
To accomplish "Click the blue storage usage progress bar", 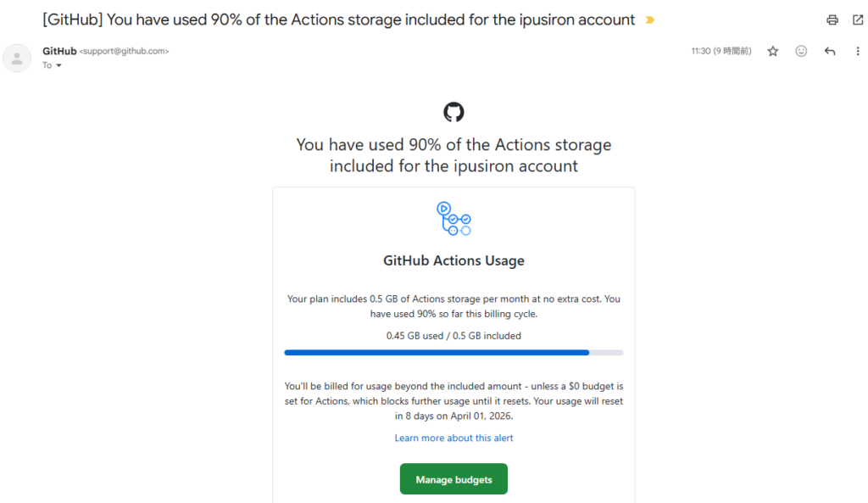I will (437, 352).
